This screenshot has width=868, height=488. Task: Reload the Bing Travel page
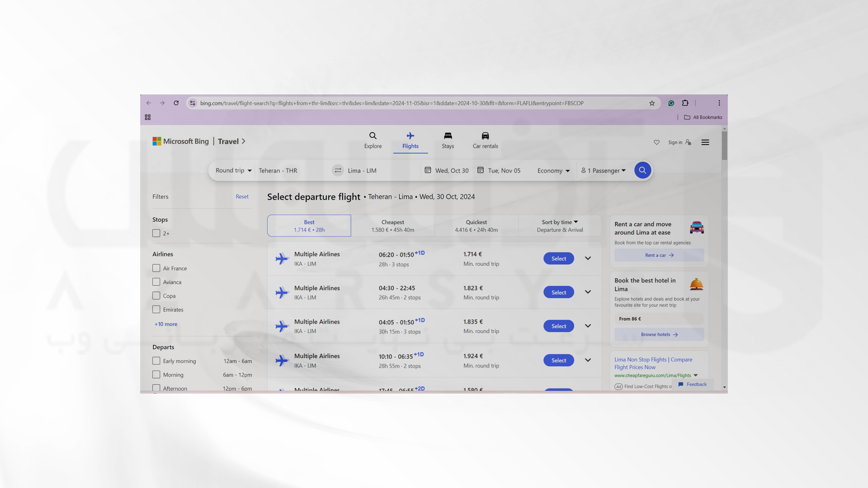coord(176,103)
